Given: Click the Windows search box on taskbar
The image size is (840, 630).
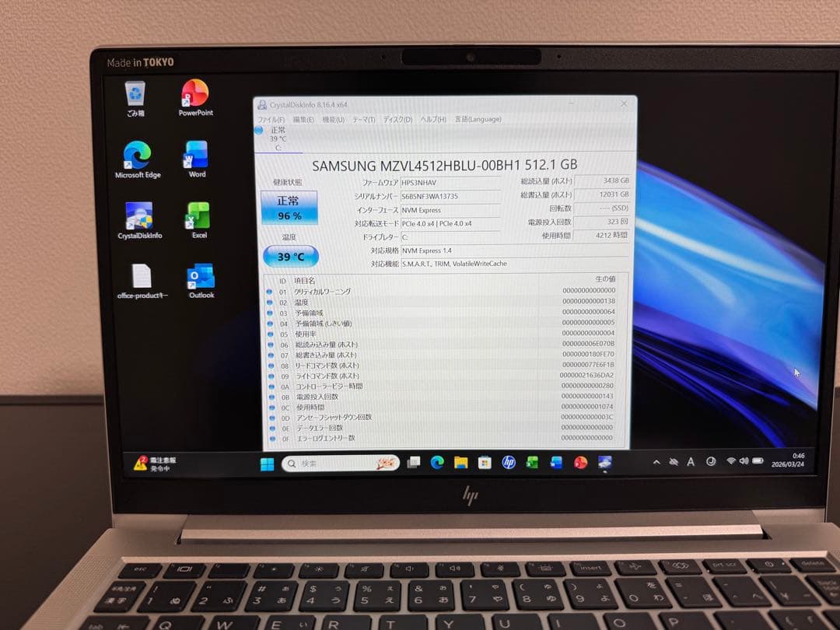Looking at the screenshot, I should (339, 462).
